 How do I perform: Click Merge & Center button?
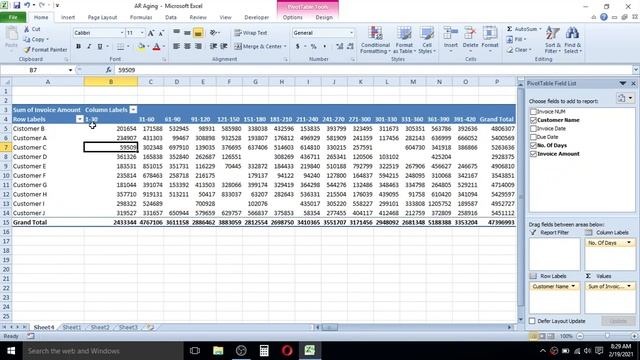click(261, 47)
